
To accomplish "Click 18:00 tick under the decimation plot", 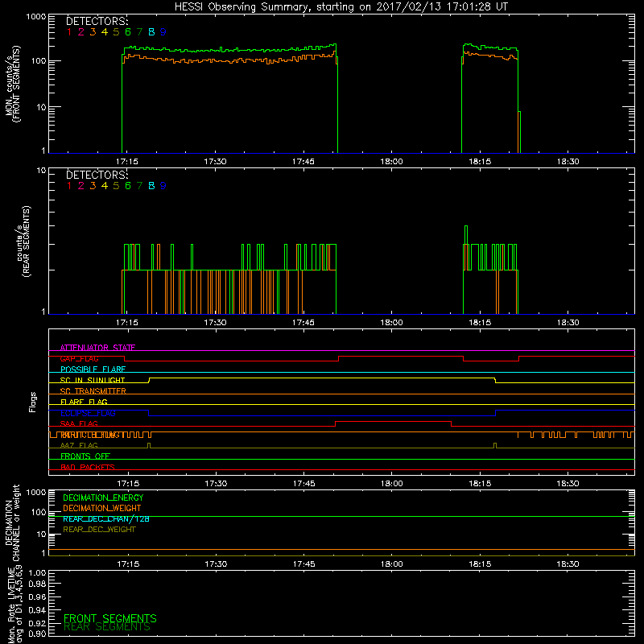I will point(391,564).
